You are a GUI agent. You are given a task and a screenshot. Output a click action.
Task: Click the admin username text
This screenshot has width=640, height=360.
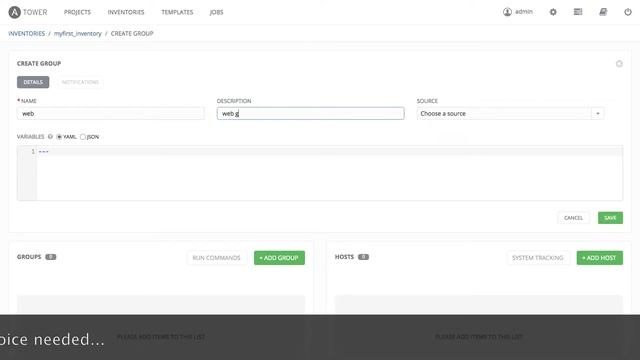(524, 12)
